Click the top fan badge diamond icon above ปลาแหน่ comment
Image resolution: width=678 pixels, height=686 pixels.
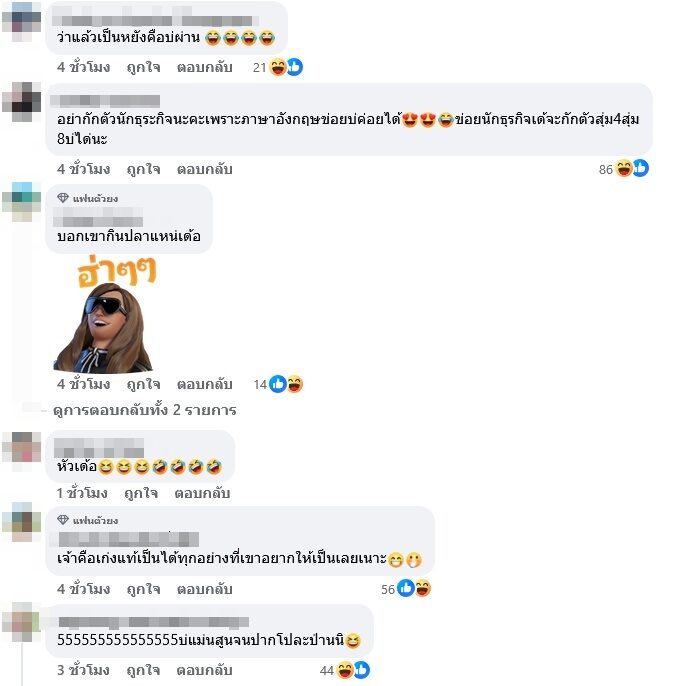[x=63, y=198]
